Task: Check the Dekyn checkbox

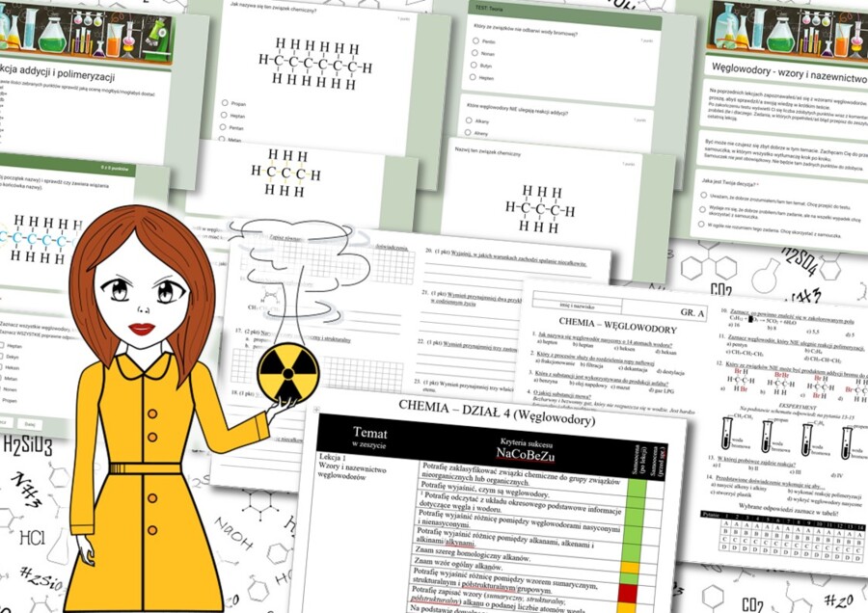Action: point(4,355)
